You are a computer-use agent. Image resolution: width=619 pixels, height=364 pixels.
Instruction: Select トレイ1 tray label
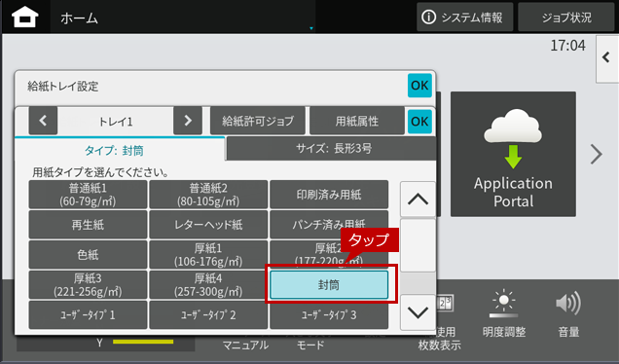pos(115,122)
